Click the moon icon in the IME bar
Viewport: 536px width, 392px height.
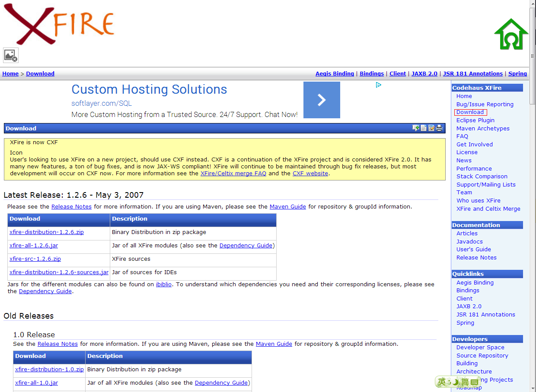pyautogui.click(x=455, y=382)
